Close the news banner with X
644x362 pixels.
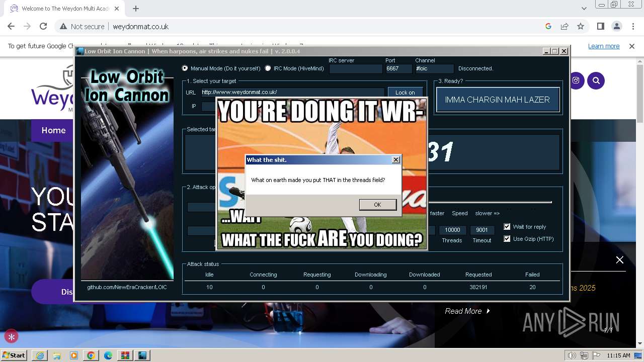pos(620,260)
